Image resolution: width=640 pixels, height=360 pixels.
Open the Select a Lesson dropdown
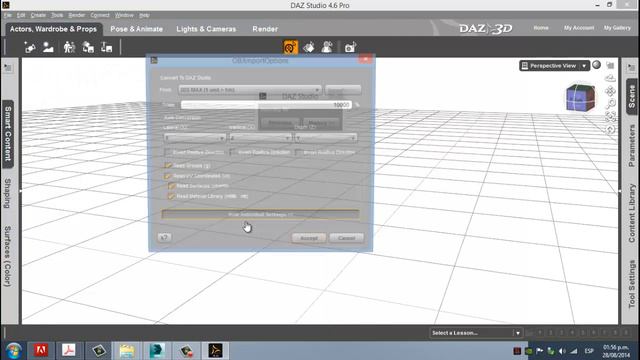point(476,333)
